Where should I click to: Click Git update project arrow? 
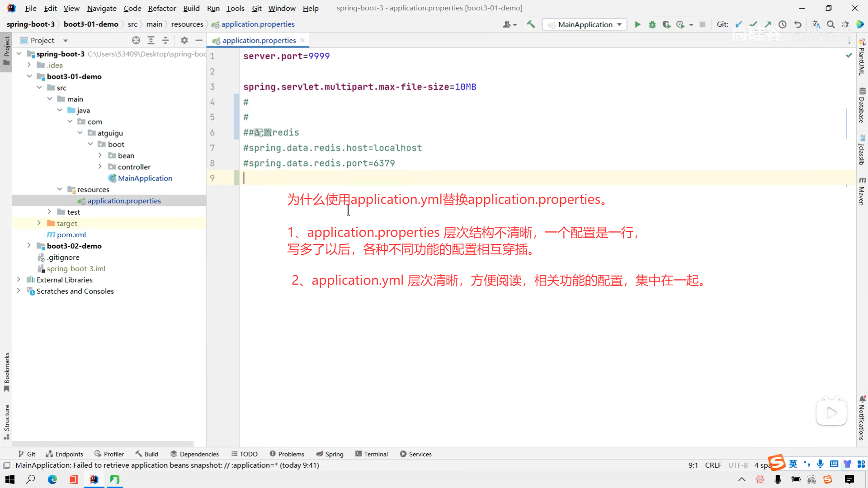click(739, 24)
